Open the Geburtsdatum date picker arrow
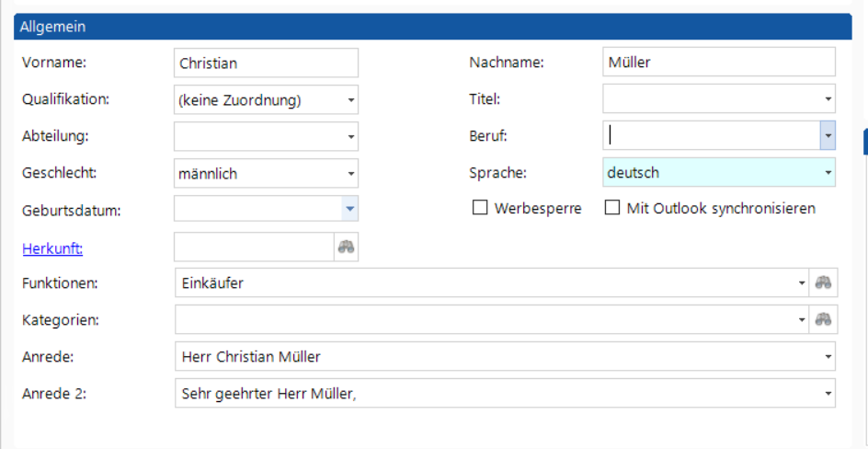Viewport: 868px width, 449px height. pyautogui.click(x=349, y=209)
